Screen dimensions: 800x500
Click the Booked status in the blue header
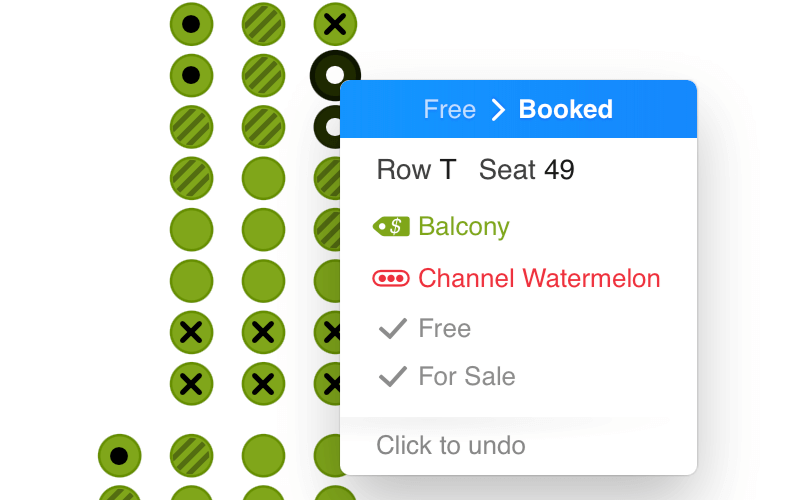tap(566, 109)
